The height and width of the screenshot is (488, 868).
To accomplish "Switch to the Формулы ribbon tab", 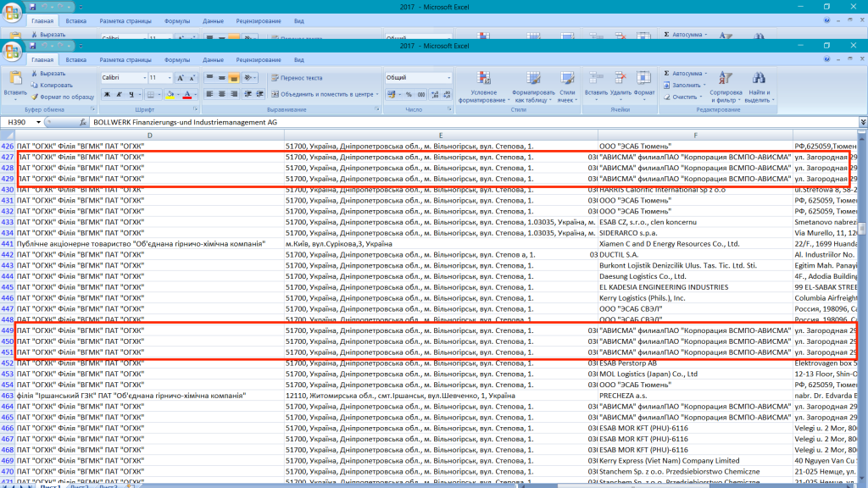I will pos(177,60).
